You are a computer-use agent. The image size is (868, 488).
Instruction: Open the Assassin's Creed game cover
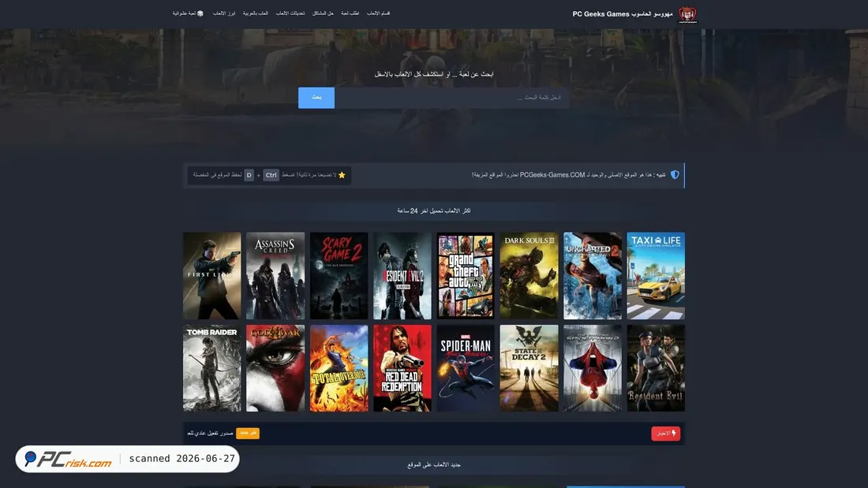point(275,276)
